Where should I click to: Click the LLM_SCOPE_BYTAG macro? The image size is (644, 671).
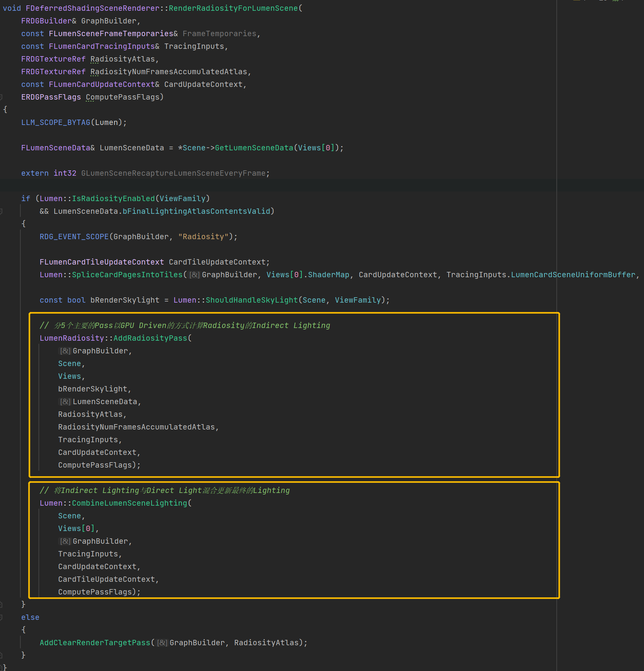pyautogui.click(x=55, y=123)
